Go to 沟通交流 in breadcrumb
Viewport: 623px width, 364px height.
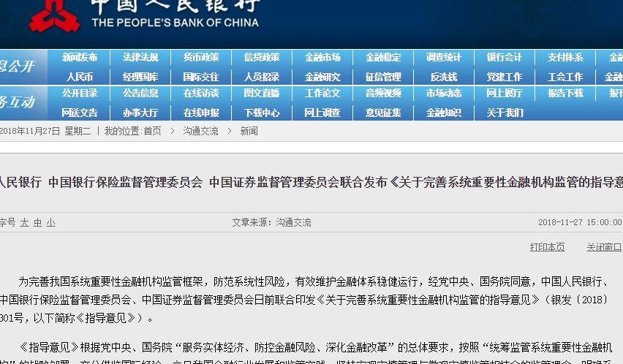[x=200, y=131]
